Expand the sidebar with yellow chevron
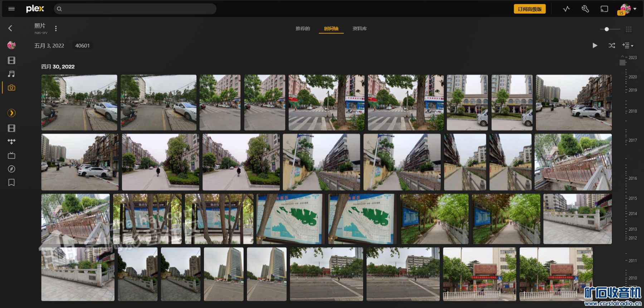The height and width of the screenshot is (308, 644). coord(11,113)
